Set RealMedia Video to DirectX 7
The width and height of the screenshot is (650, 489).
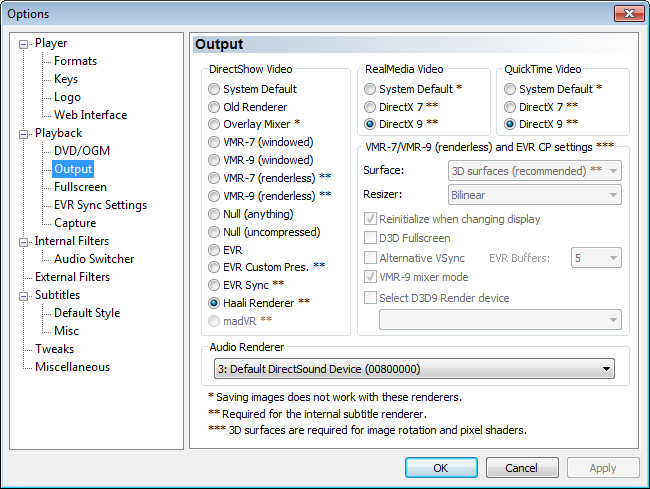pos(370,106)
